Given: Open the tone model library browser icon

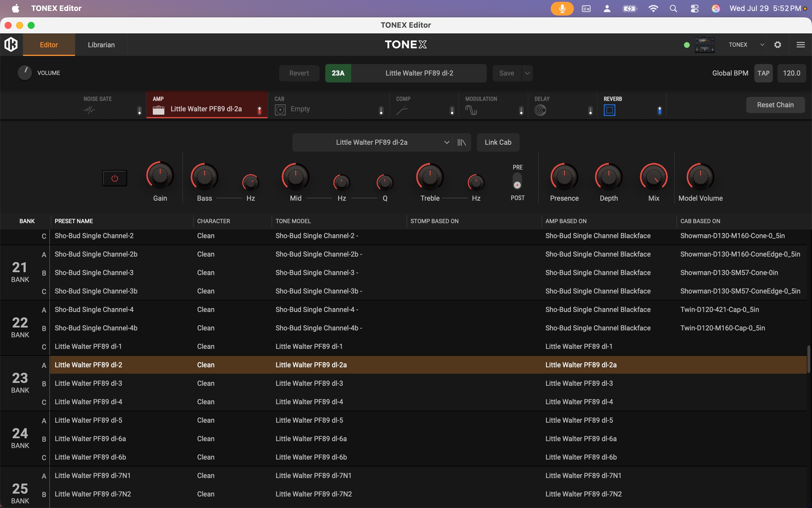Looking at the screenshot, I should point(462,142).
